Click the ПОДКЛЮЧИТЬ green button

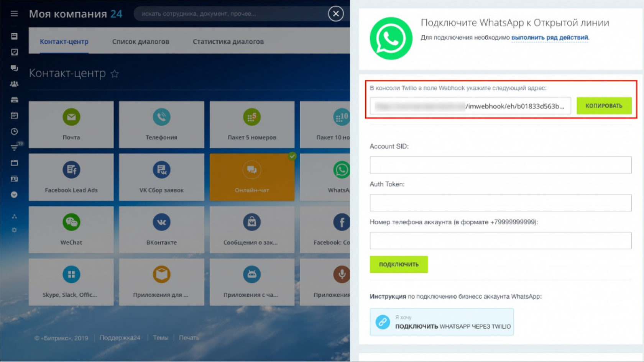pyautogui.click(x=399, y=264)
